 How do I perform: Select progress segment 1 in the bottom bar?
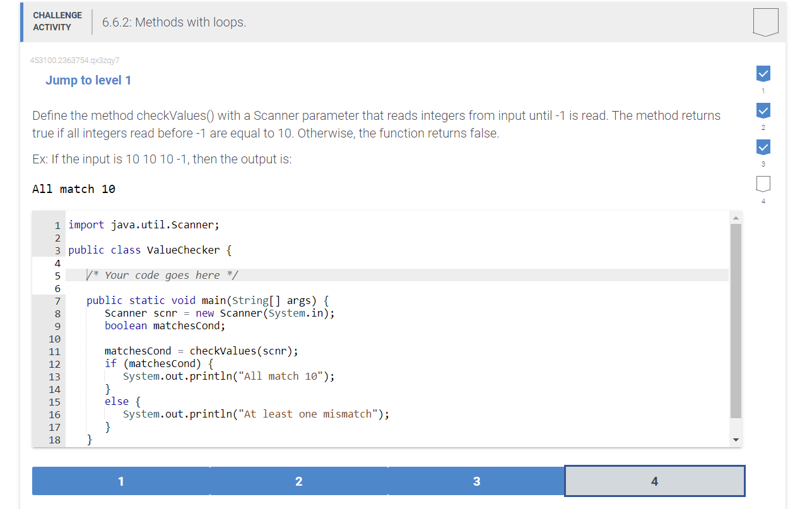pos(121,481)
